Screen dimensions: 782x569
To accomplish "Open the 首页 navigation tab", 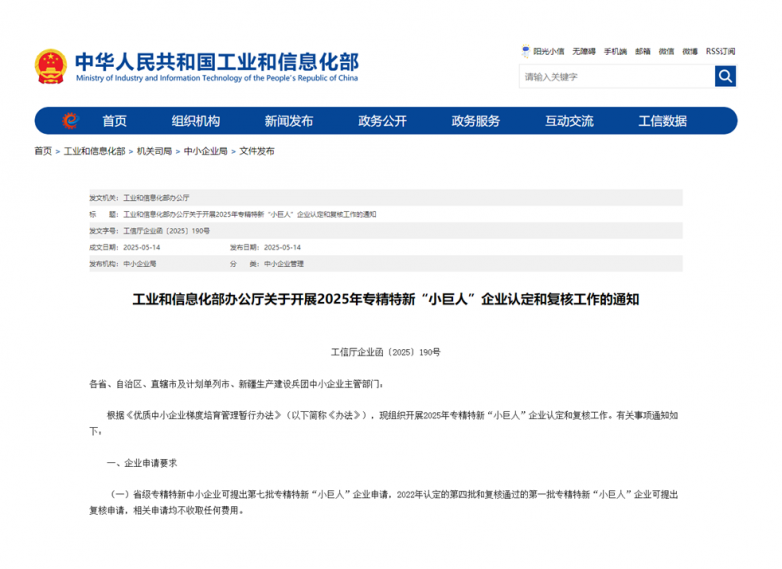I will (114, 121).
